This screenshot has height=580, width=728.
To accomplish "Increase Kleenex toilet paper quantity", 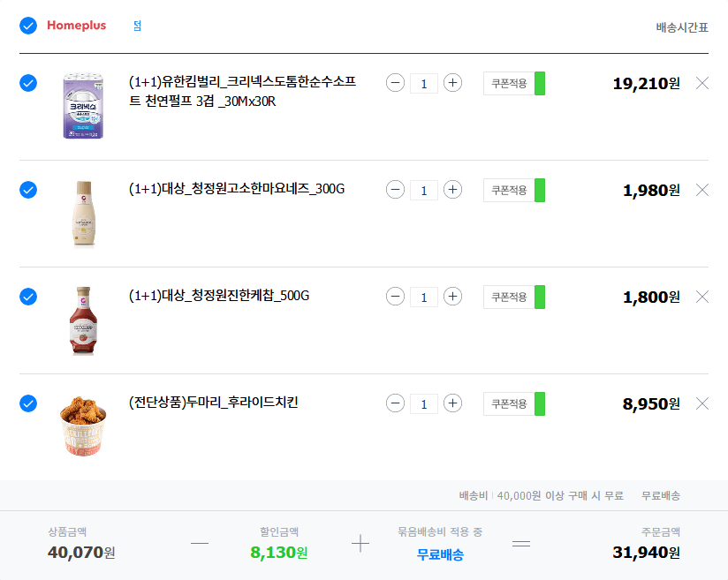I will pyautogui.click(x=452, y=83).
